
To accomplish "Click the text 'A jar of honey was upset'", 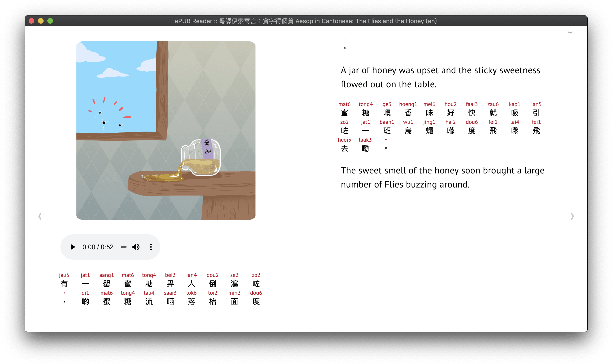I will tap(390, 70).
